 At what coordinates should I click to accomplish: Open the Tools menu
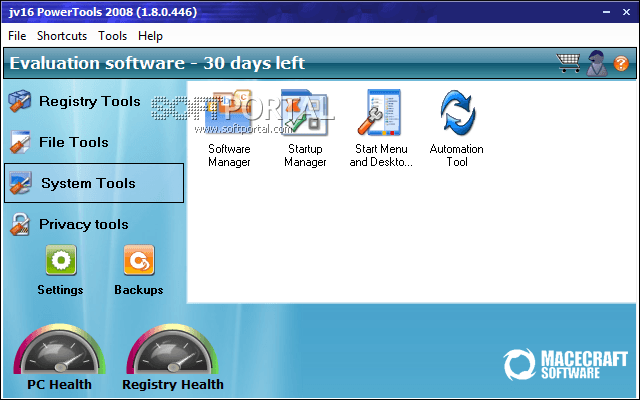112,36
